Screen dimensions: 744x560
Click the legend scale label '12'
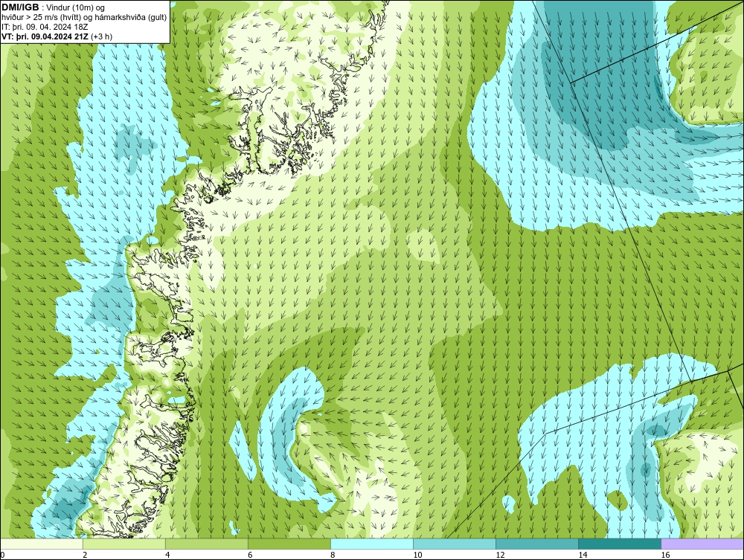(500, 555)
